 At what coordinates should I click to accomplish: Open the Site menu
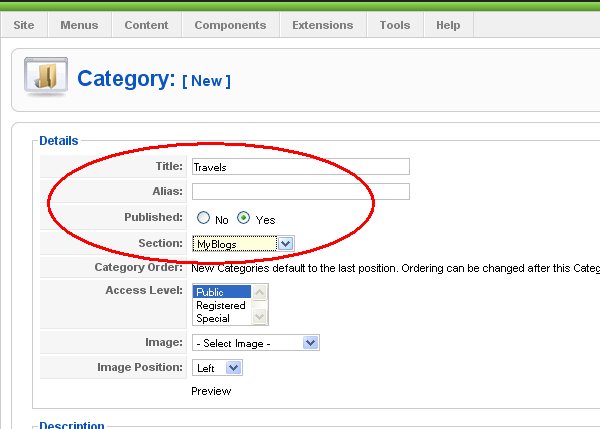coord(24,25)
